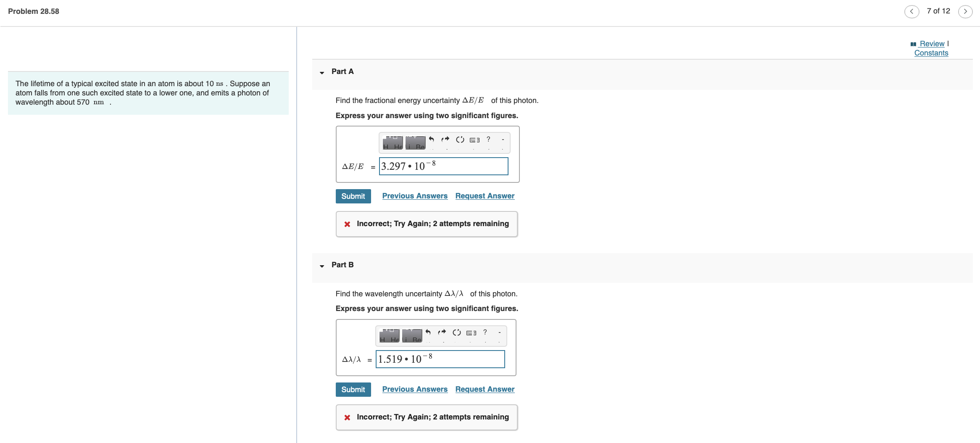Viewport: 980px width, 443px height.
Task: Collapse the Part A section
Action: [x=322, y=72]
